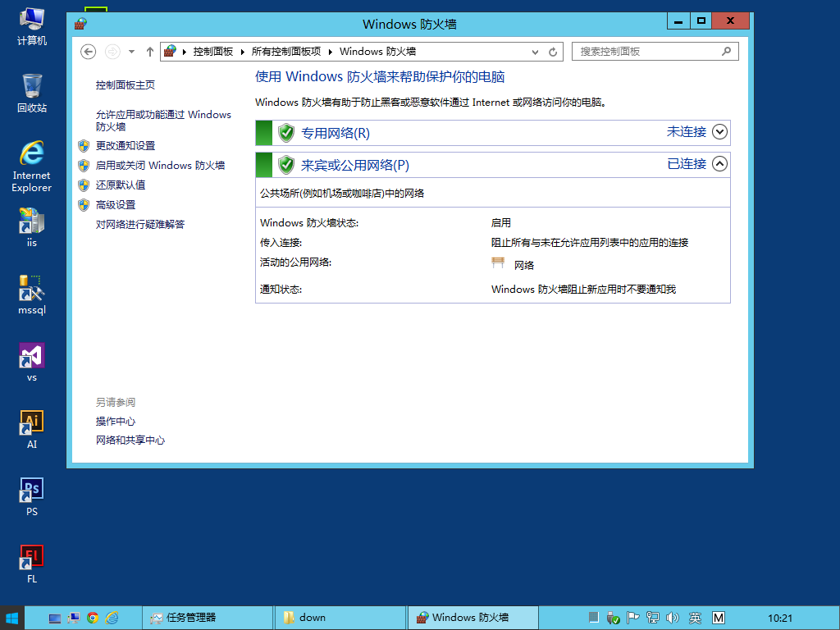The image size is (840, 630).
Task: Refresh the control panel address bar
Action: [553, 52]
